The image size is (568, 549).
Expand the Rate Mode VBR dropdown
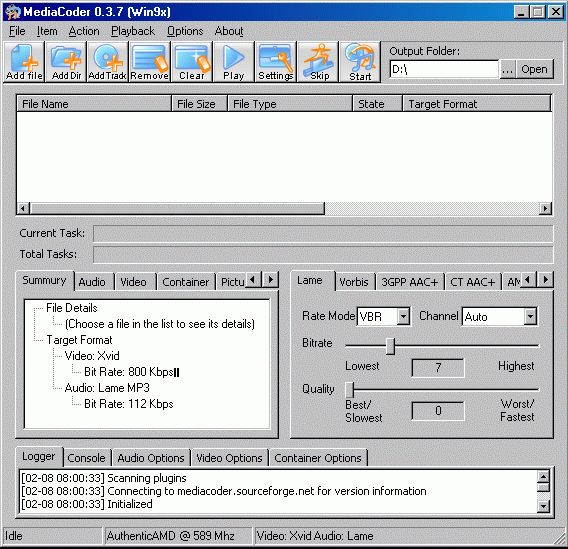pos(403,317)
